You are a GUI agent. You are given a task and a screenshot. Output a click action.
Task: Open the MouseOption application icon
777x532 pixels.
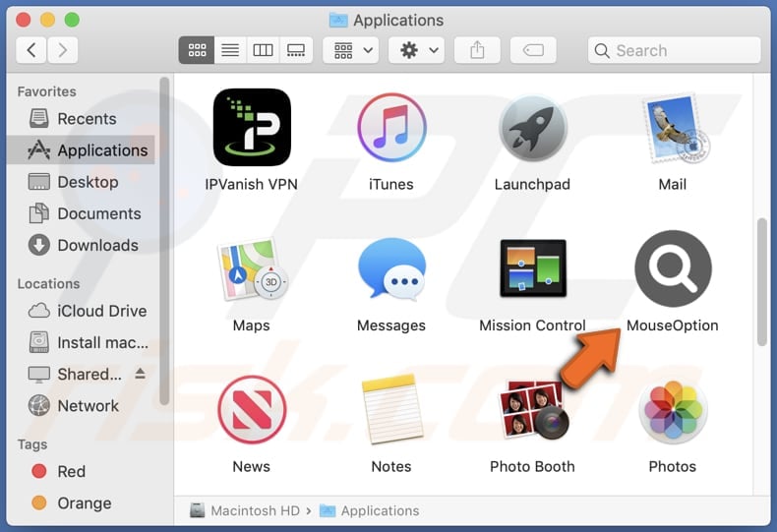[x=673, y=269]
